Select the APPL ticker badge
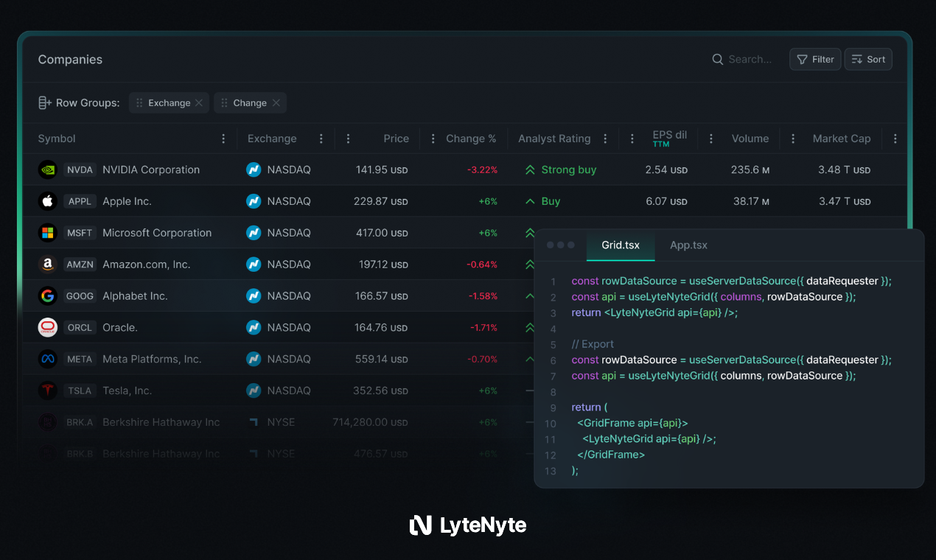936x560 pixels. [80, 201]
